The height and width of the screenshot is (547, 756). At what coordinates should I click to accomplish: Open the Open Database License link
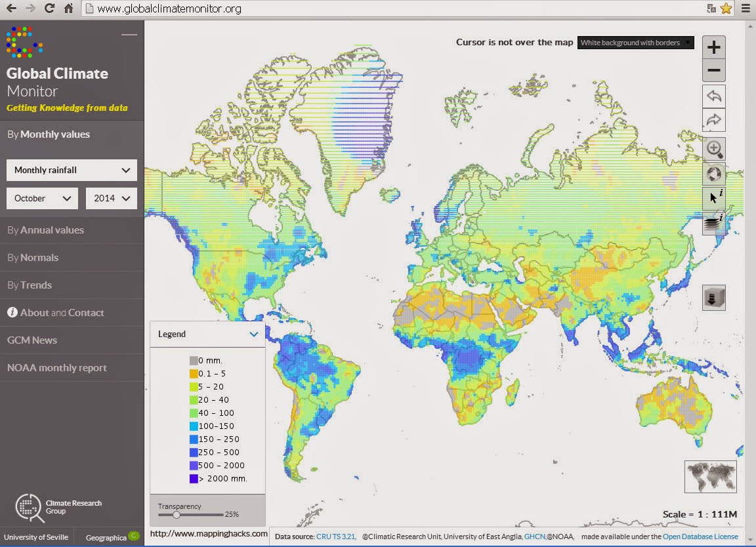tap(700, 536)
